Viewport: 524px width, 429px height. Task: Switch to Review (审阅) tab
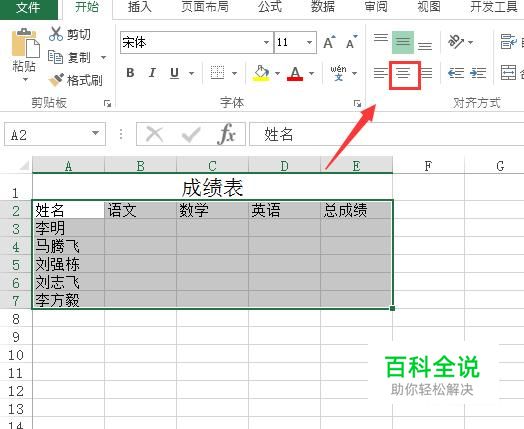coord(376,7)
